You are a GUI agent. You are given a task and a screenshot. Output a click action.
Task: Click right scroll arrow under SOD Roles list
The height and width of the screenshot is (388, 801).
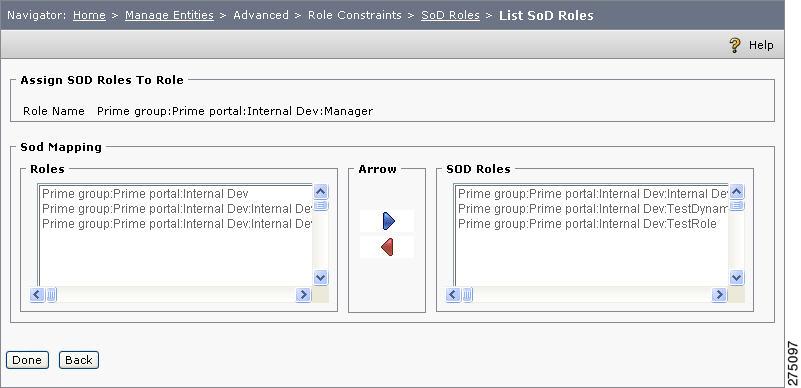(x=719, y=295)
